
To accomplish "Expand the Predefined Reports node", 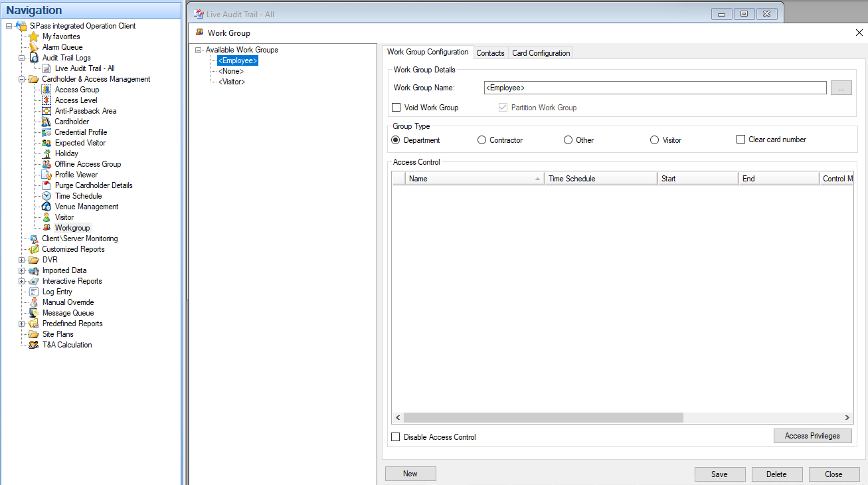I will coord(22,324).
